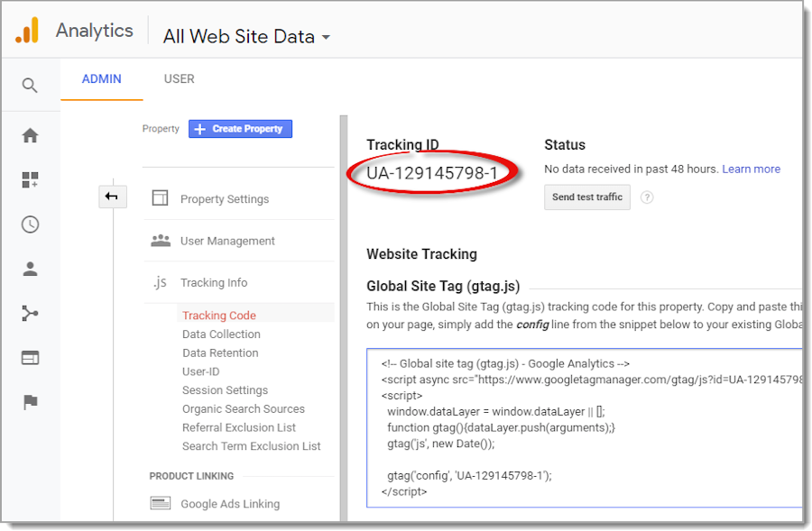The height and width of the screenshot is (531, 812).
Task: Select Organic Search Sources menu item
Action: (x=244, y=408)
